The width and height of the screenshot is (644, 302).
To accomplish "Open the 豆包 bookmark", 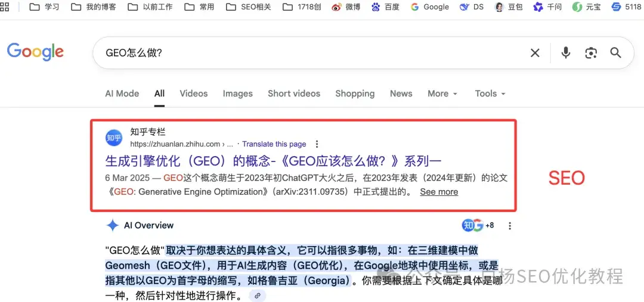I will (x=509, y=7).
